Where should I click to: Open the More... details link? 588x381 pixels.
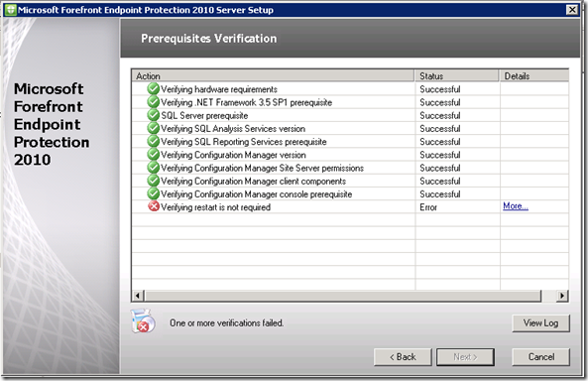tap(516, 206)
